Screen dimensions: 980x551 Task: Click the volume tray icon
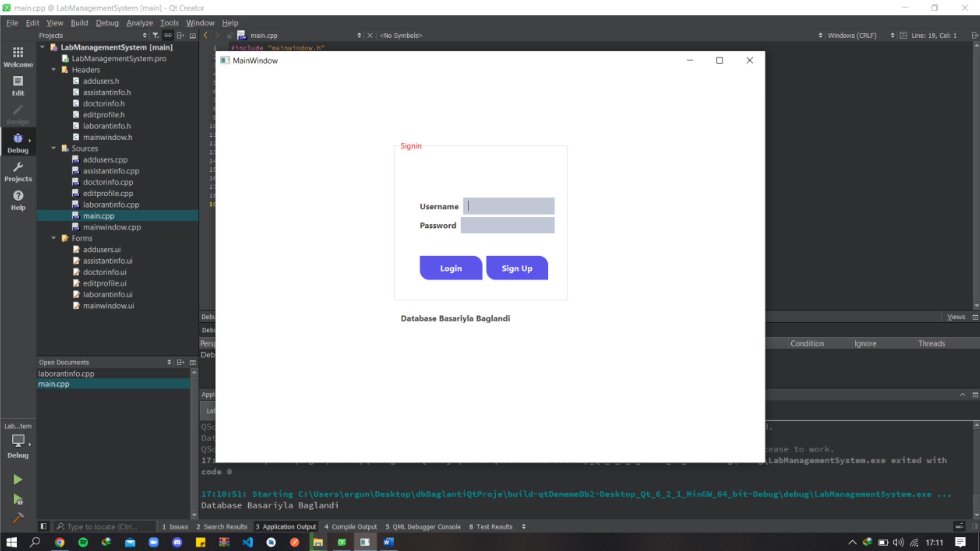coord(898,542)
